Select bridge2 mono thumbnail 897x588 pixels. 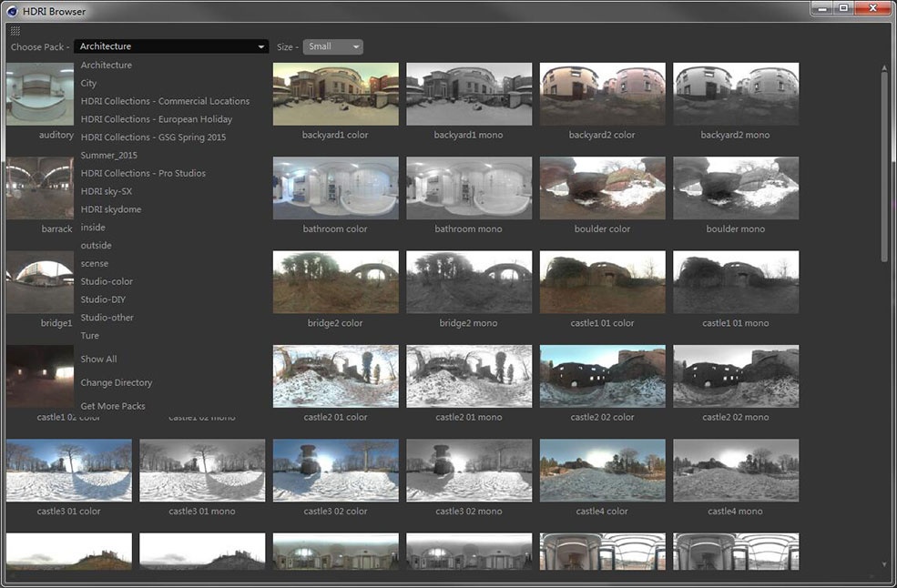click(x=469, y=282)
